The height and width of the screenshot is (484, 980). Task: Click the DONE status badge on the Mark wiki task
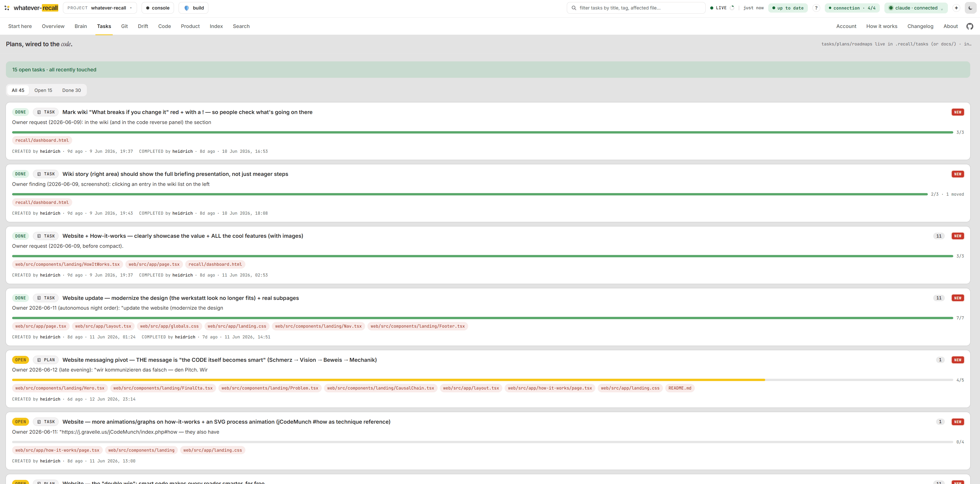point(21,112)
